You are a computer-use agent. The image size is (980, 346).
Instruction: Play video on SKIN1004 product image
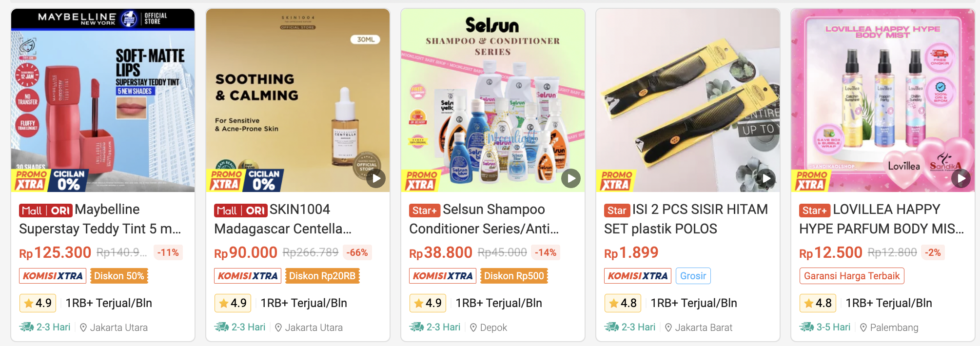[x=376, y=178]
